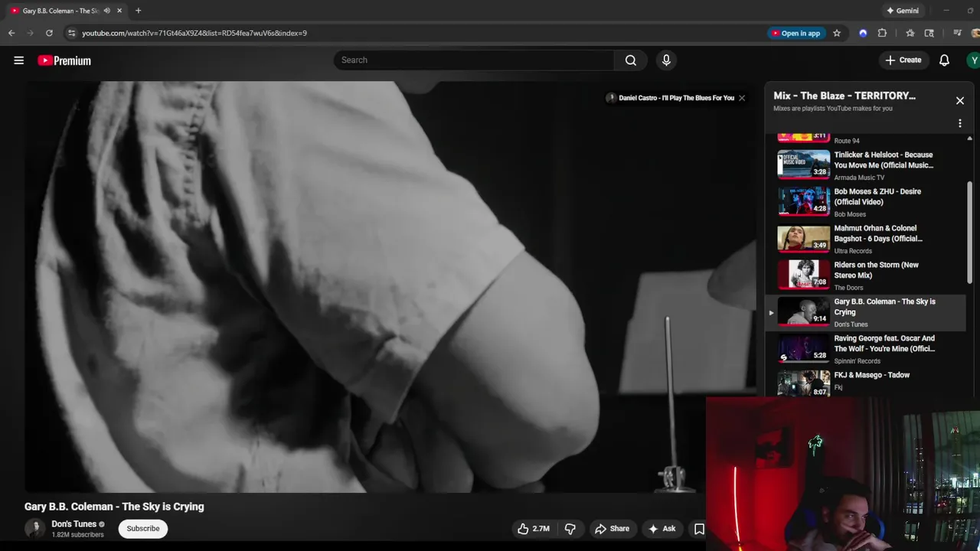Open Don's Tunes channel name
Viewport: 980px width, 551px height.
coord(73,524)
